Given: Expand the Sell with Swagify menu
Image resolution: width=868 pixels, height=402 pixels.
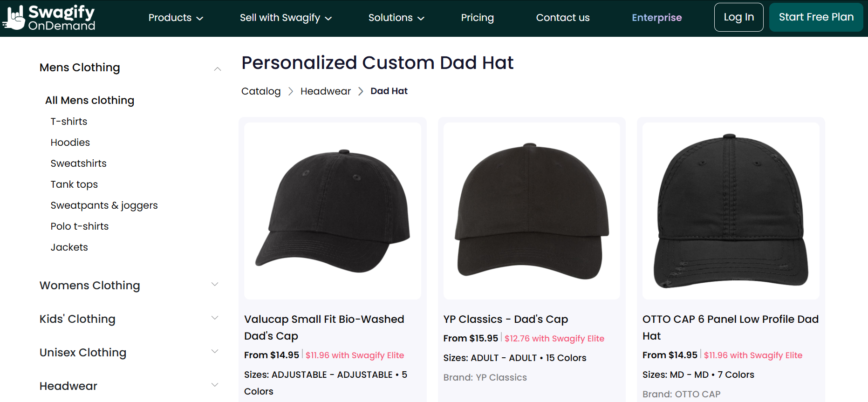Looking at the screenshot, I should 286,18.
